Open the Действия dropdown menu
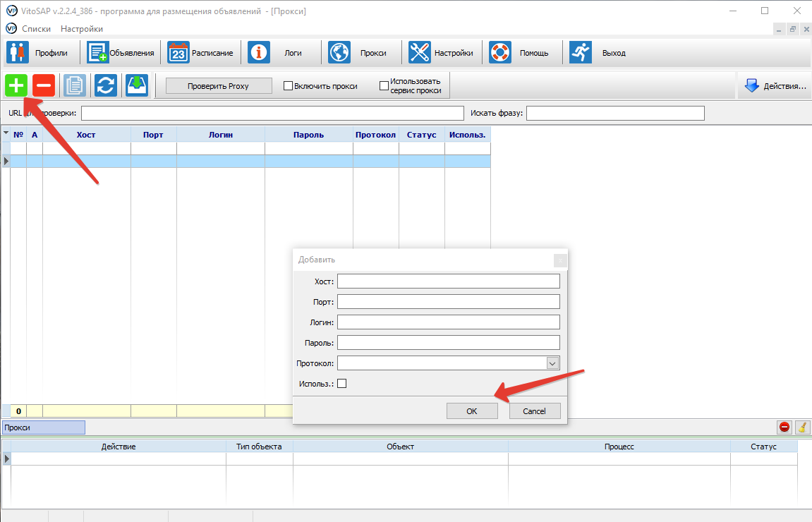This screenshot has width=812, height=522. pyautogui.click(x=775, y=86)
